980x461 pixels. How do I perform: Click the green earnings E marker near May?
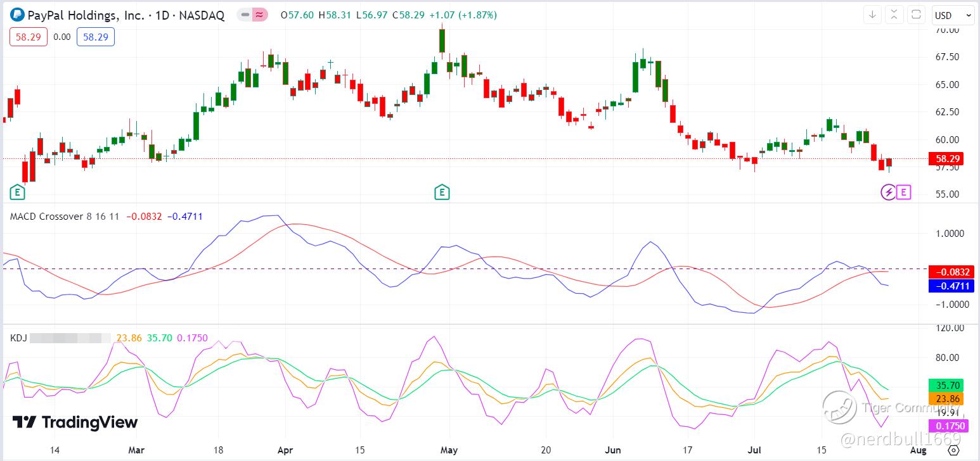tap(442, 192)
